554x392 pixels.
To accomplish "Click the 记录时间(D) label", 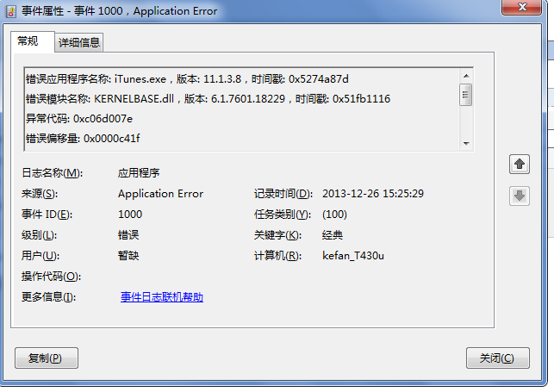I will pos(283,194).
